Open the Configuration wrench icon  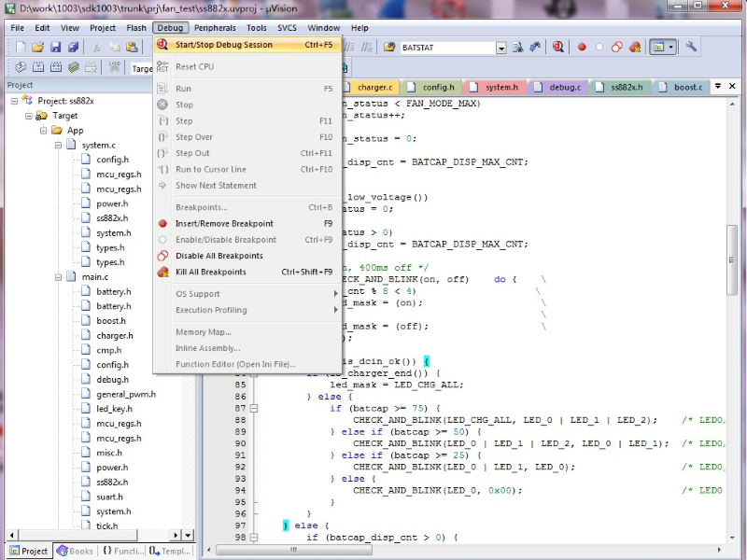(691, 47)
